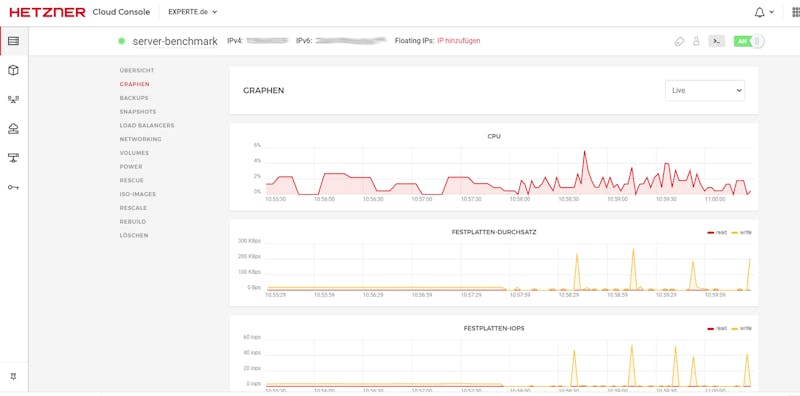This screenshot has width=800, height=396.
Task: Open the Live time range dropdown
Action: click(705, 90)
